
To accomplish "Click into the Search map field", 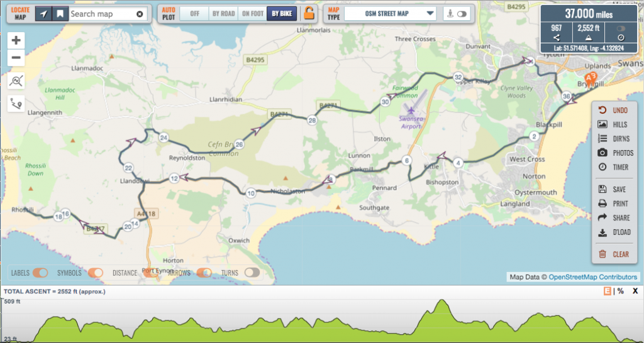I will pyautogui.click(x=101, y=13).
